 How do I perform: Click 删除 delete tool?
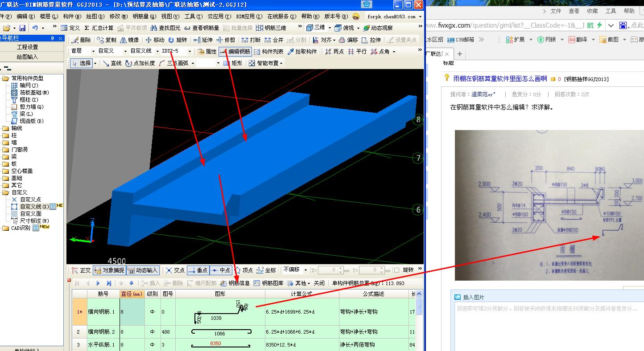point(81,40)
